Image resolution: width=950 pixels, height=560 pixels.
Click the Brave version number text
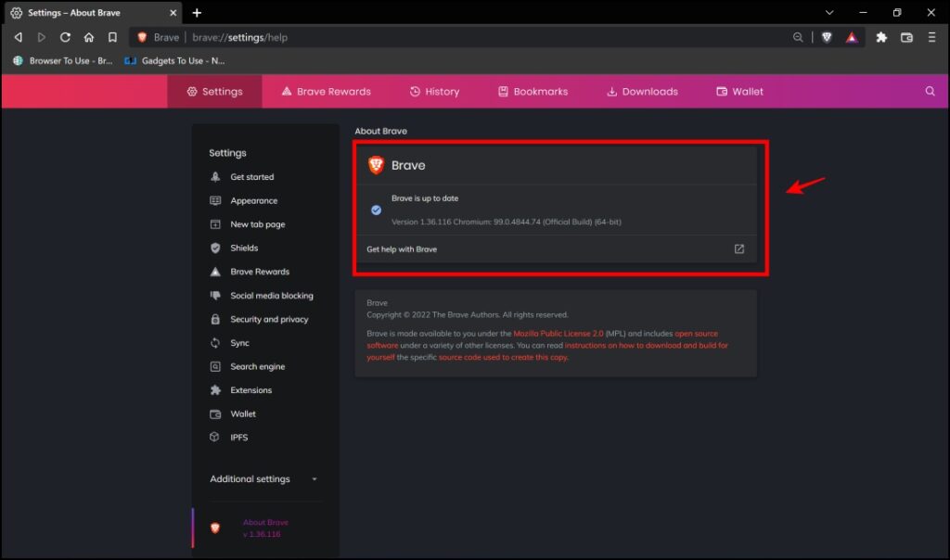click(x=506, y=222)
